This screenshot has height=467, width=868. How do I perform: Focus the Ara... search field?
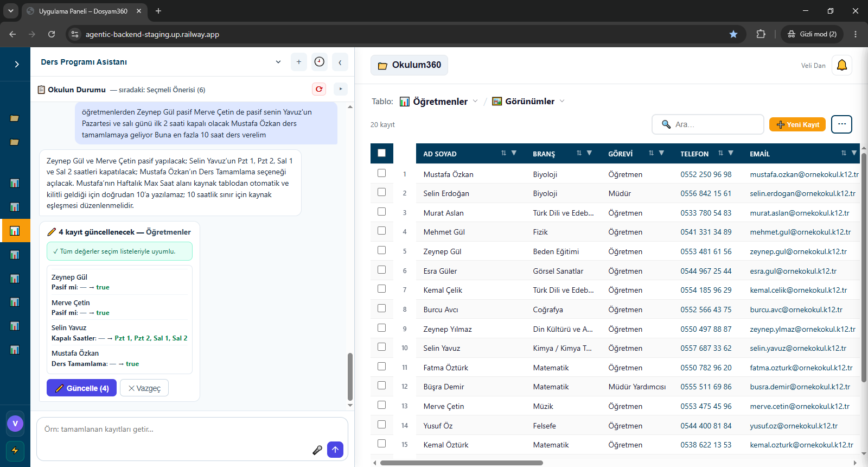tap(708, 124)
